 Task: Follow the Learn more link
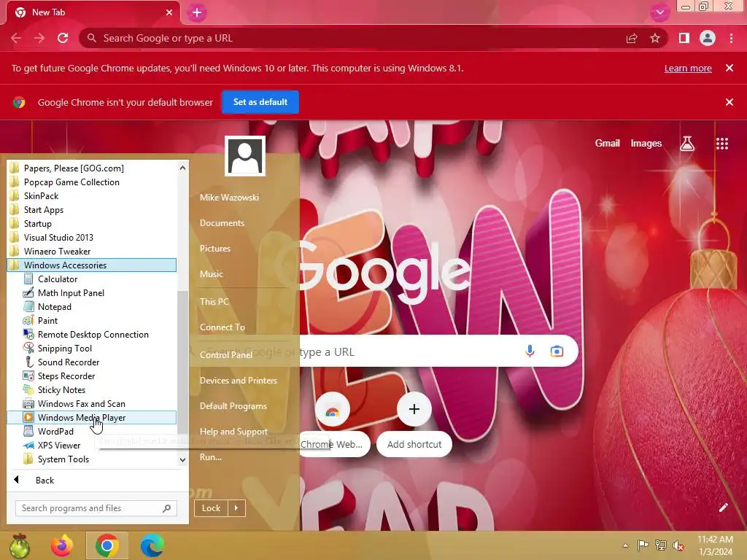coord(688,68)
